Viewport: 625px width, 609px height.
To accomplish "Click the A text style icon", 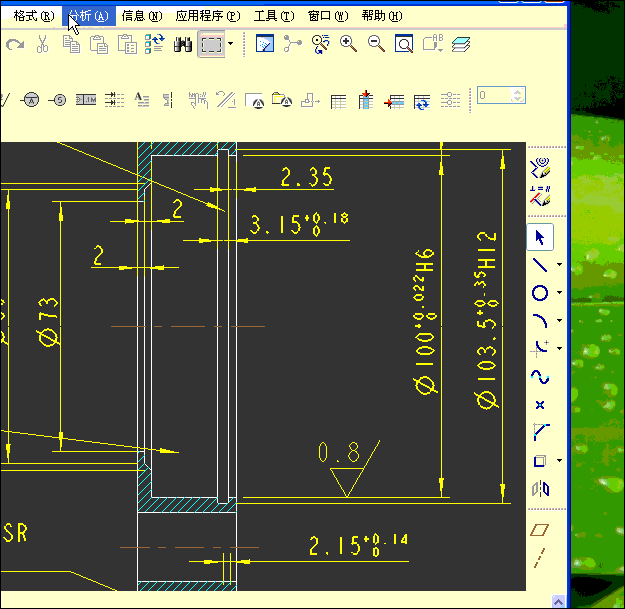I will click(x=142, y=100).
